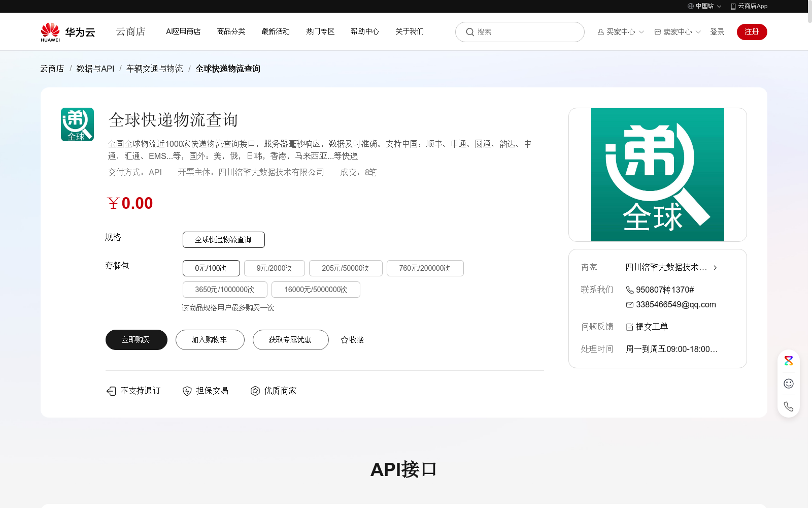Open the AI应用商店 menu
This screenshot has height=508, width=812.
click(183, 31)
